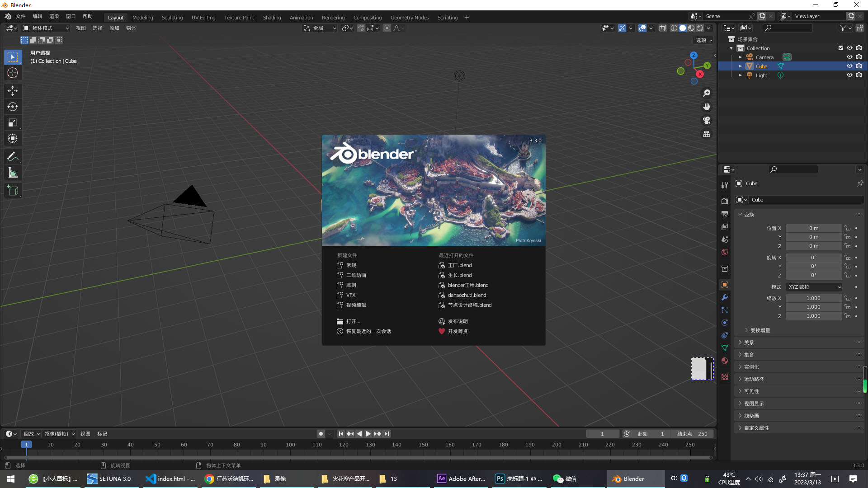Select the Rotate tool
868x488 pixels.
[13, 107]
